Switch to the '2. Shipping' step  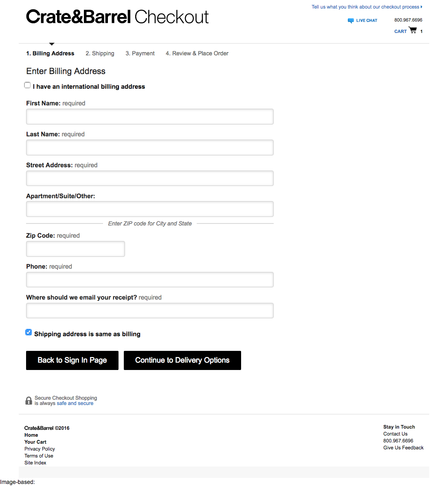coord(100,53)
